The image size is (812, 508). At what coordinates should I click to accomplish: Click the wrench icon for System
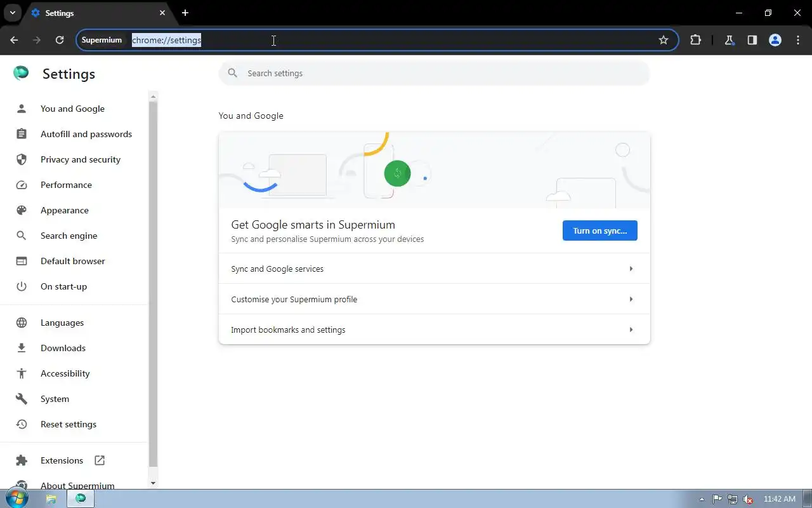point(22,399)
